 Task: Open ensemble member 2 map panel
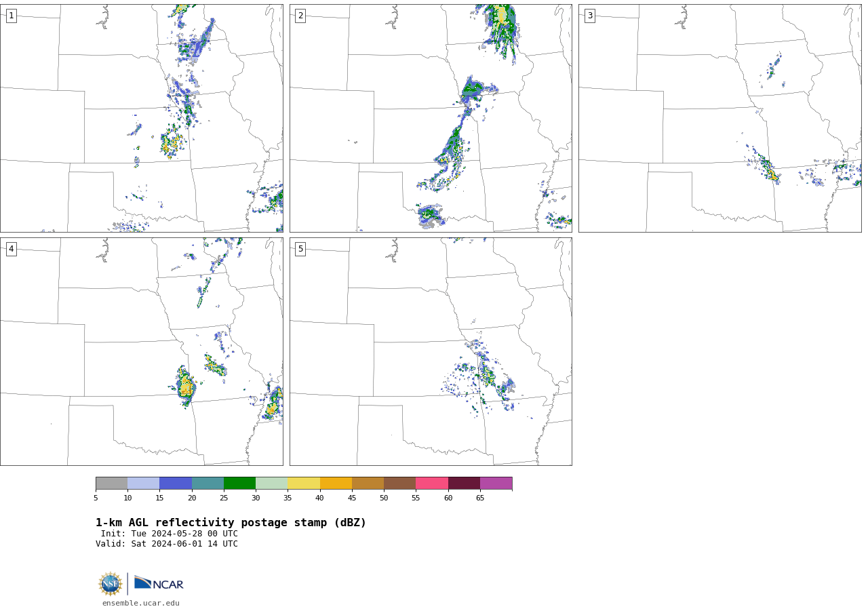pyautogui.click(x=431, y=118)
